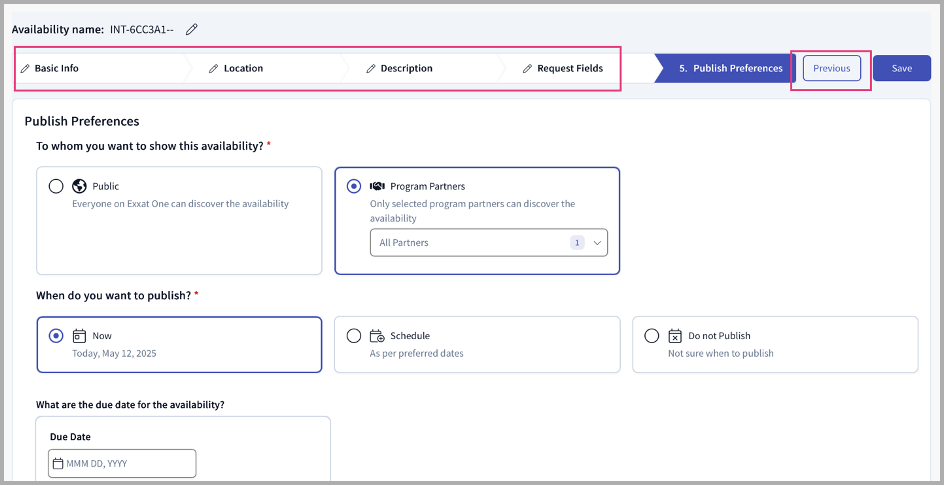The image size is (944, 486).
Task: Click the partner count badge showing 1
Action: (x=577, y=243)
